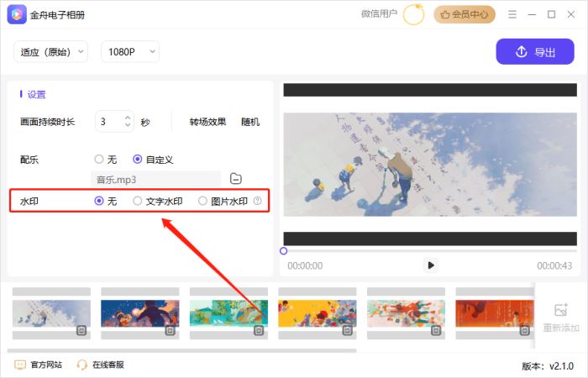Click the user avatar icon next to 微信用户
The height and width of the screenshot is (378, 588).
413,14
